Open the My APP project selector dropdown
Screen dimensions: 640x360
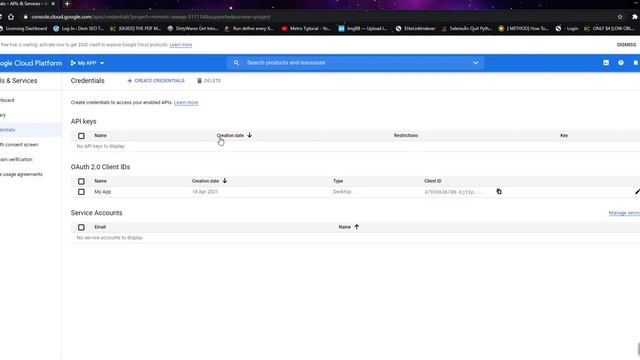pos(87,63)
